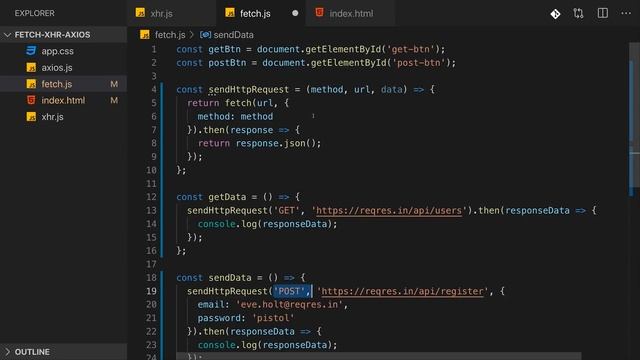Click line number 19 in gutter
This screenshot has width=640, height=360.
tap(151, 291)
